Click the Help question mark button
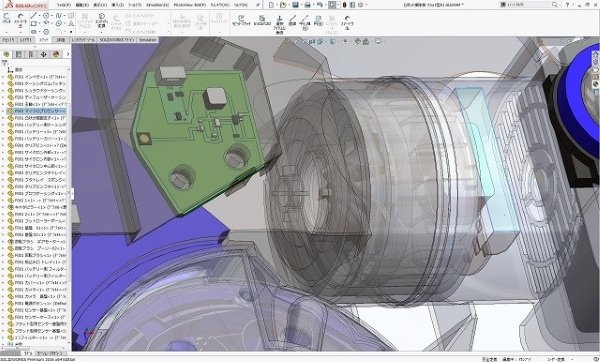 567,5
